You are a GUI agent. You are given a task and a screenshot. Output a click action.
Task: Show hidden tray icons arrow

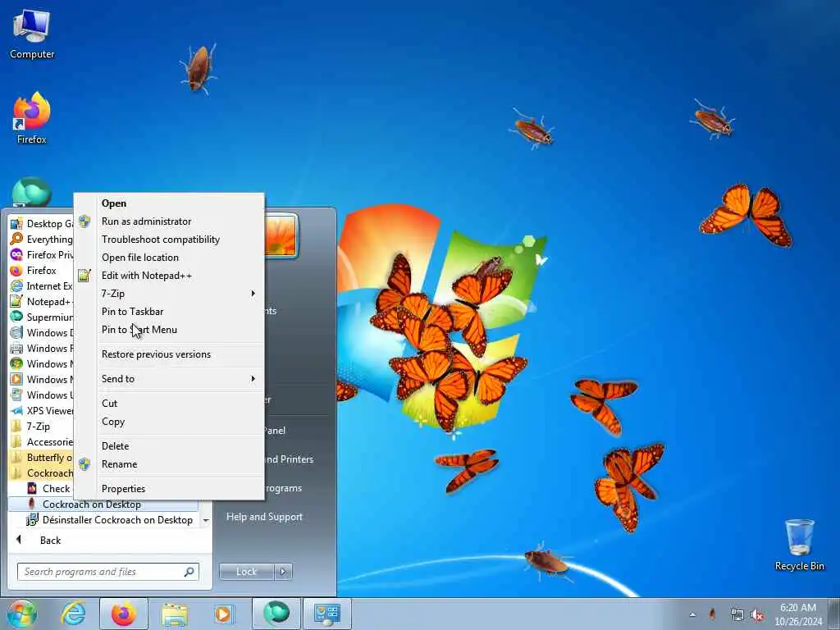click(692, 614)
